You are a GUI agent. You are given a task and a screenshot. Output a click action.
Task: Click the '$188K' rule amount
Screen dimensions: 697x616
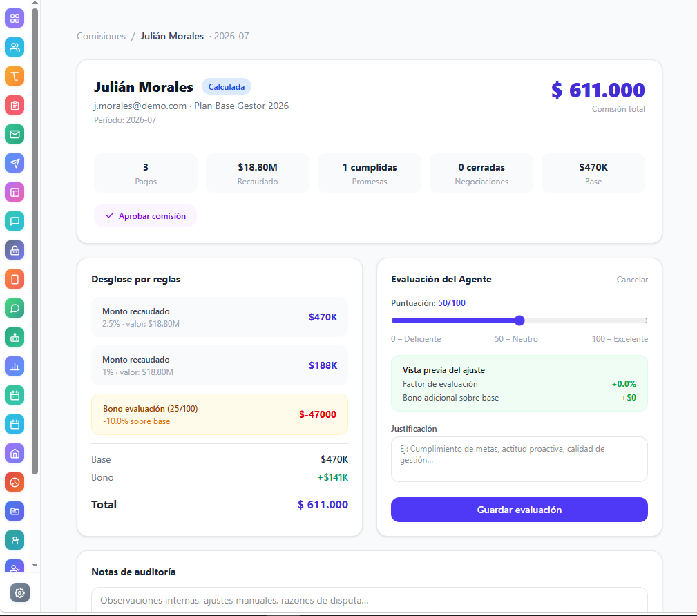(323, 365)
